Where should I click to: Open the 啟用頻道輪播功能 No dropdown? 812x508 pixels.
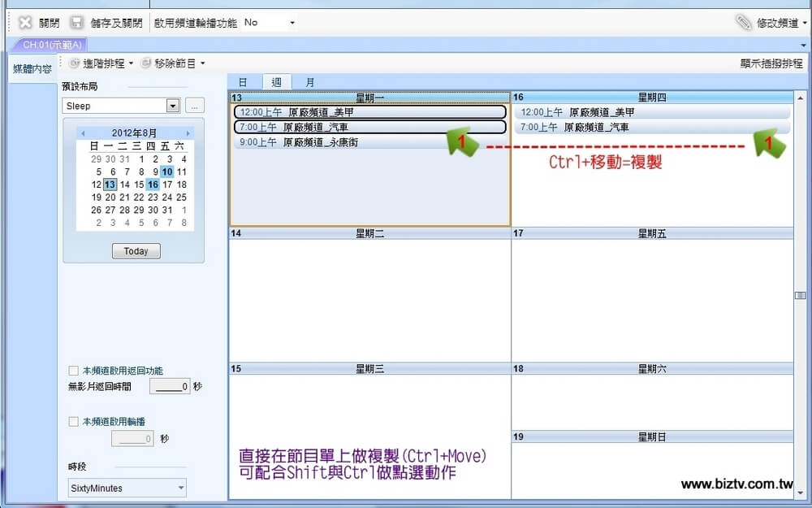coord(292,23)
